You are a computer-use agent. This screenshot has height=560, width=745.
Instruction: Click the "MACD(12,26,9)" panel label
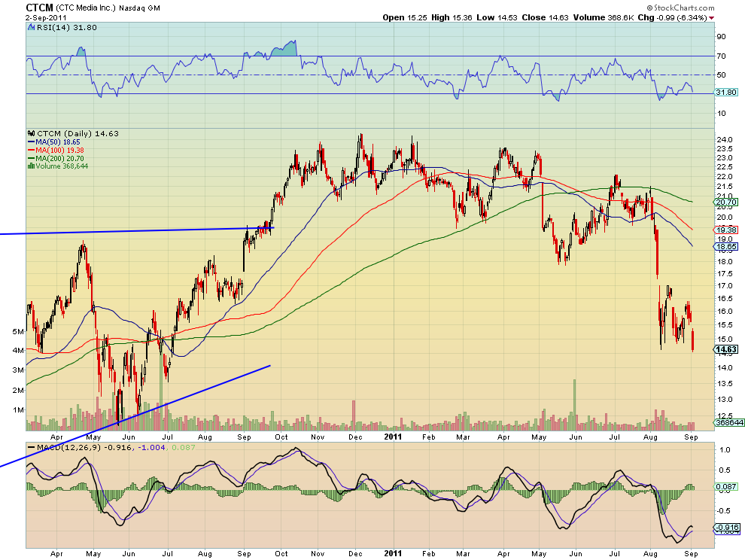pos(68,447)
